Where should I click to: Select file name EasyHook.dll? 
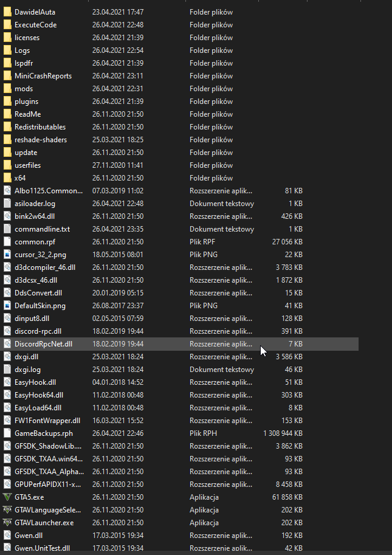pos(35,382)
